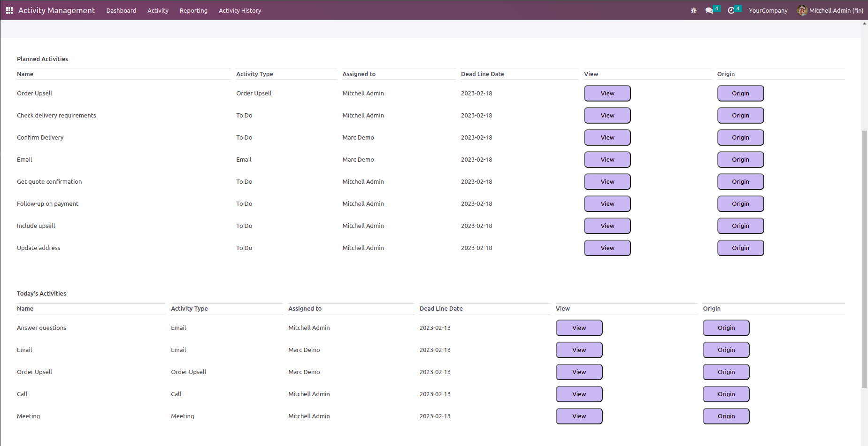
Task: View the Follow-up on payment activity
Action: click(x=607, y=203)
